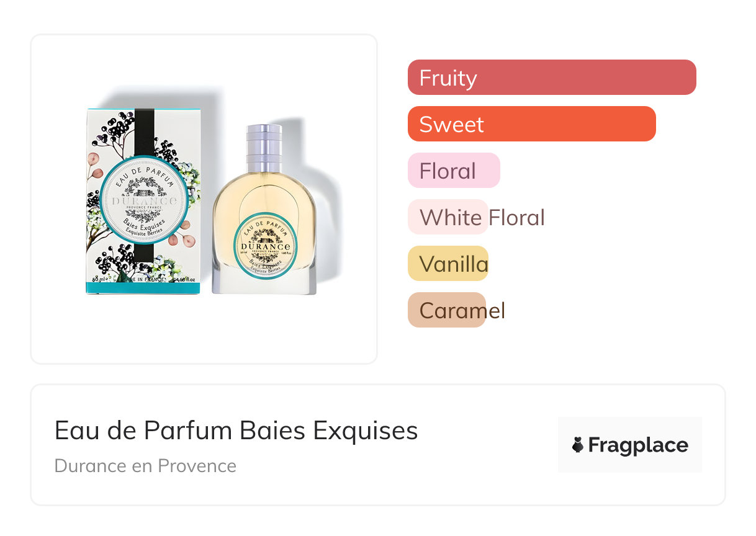Select the Sweet accord bar
This screenshot has height=536, width=756.
pos(531,124)
